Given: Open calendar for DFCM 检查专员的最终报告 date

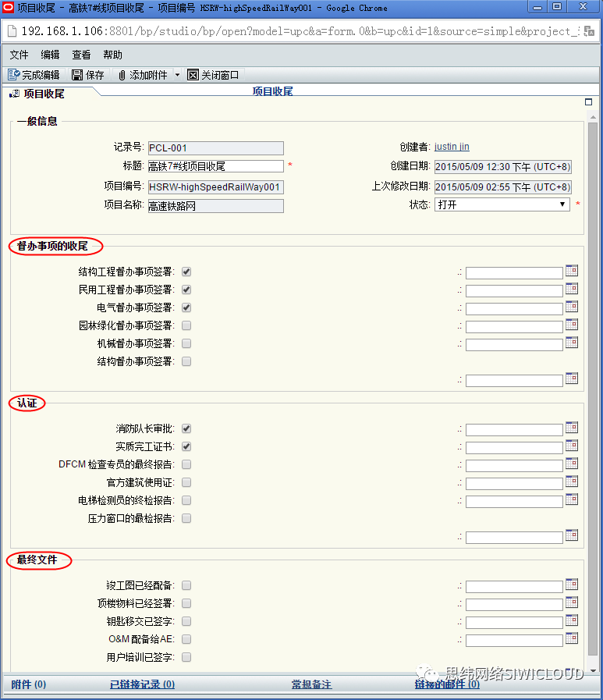Looking at the screenshot, I should pyautogui.click(x=571, y=463).
